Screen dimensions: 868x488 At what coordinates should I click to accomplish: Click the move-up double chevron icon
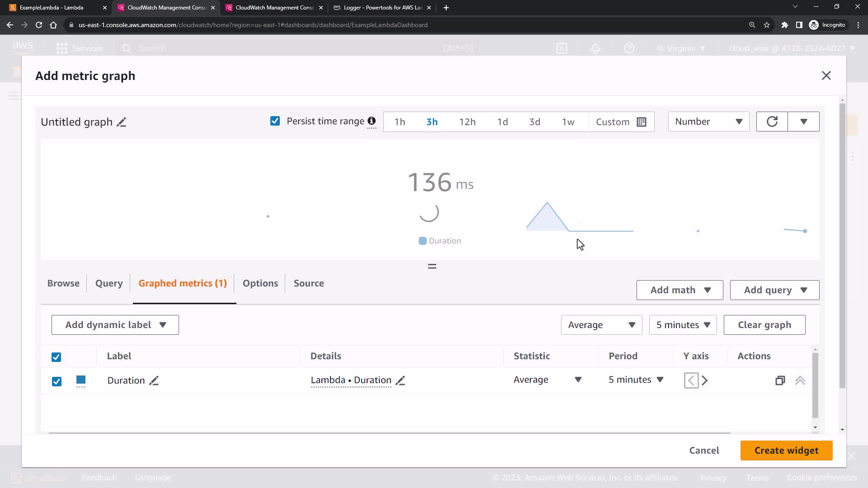(x=800, y=380)
